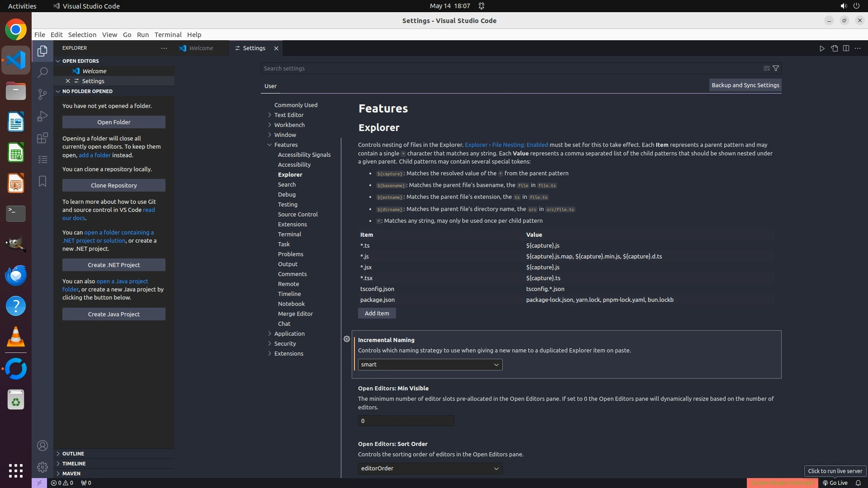Open Settings JSON file icon in title bar

click(834, 48)
